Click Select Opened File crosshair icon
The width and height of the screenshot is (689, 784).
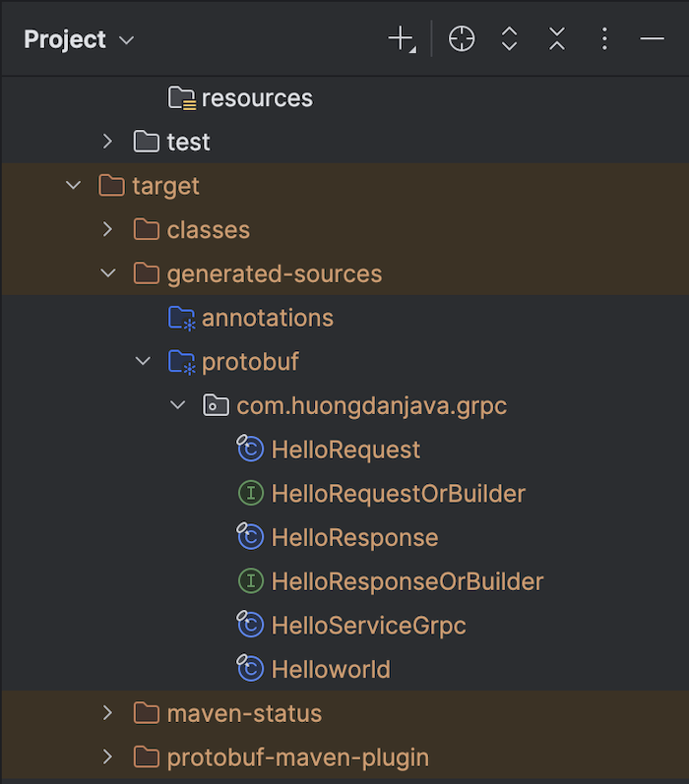point(462,39)
